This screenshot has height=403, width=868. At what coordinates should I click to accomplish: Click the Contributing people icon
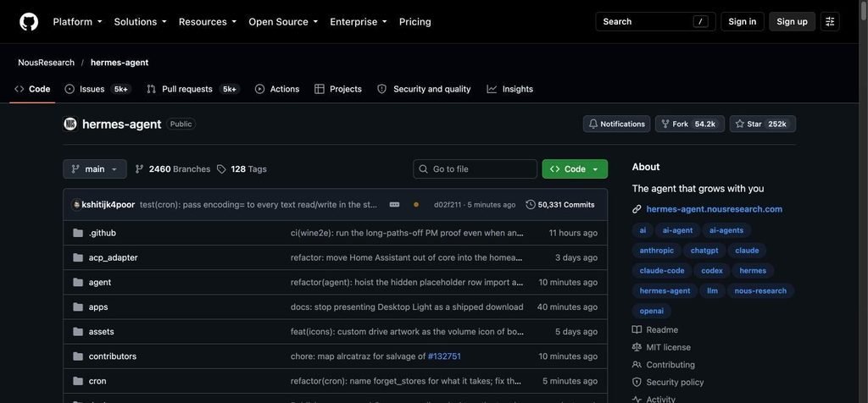(x=637, y=364)
